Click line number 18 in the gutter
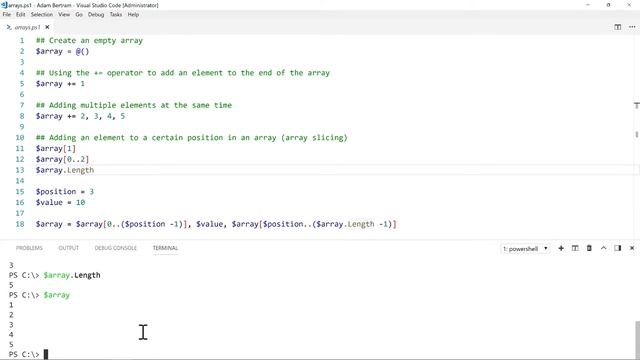This screenshot has height=360, width=640. click(x=20, y=224)
